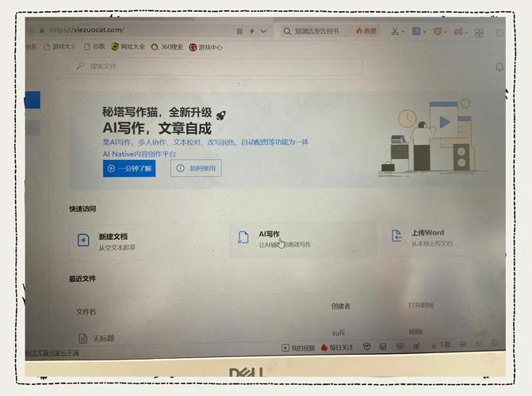Open the 网址大全 bookmark
Viewport: 532px width, 396px height.
click(128, 47)
